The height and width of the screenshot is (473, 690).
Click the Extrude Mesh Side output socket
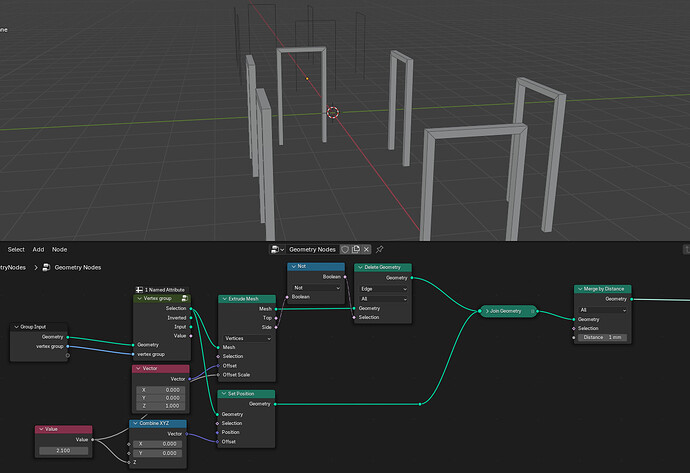(276, 327)
